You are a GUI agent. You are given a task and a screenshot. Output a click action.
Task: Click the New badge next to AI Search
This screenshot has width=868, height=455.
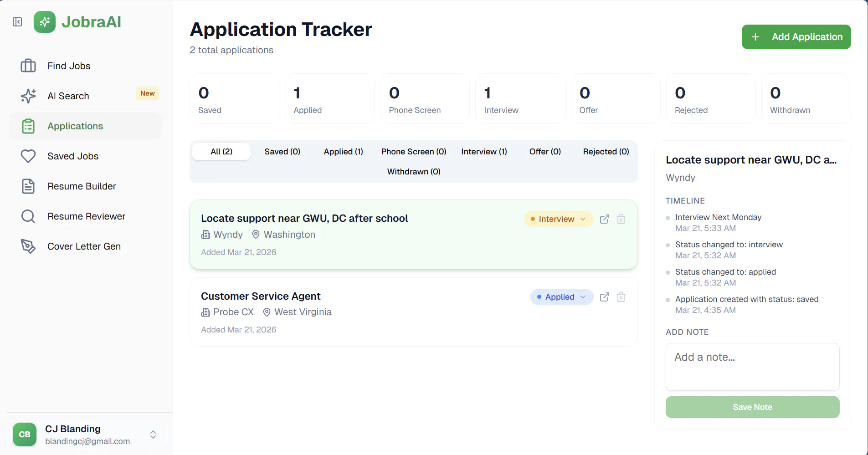point(148,93)
